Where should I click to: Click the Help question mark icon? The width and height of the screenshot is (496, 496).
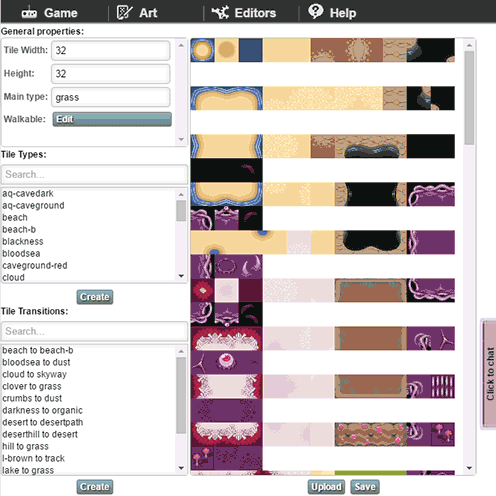(x=315, y=12)
